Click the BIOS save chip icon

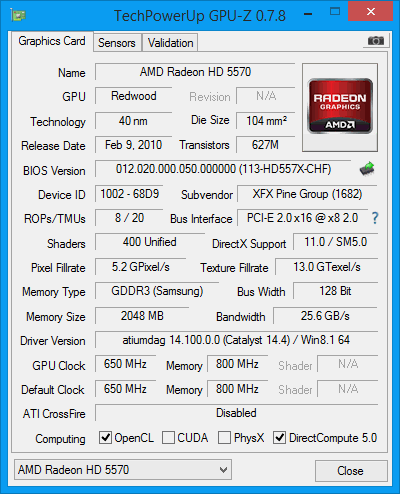click(367, 169)
